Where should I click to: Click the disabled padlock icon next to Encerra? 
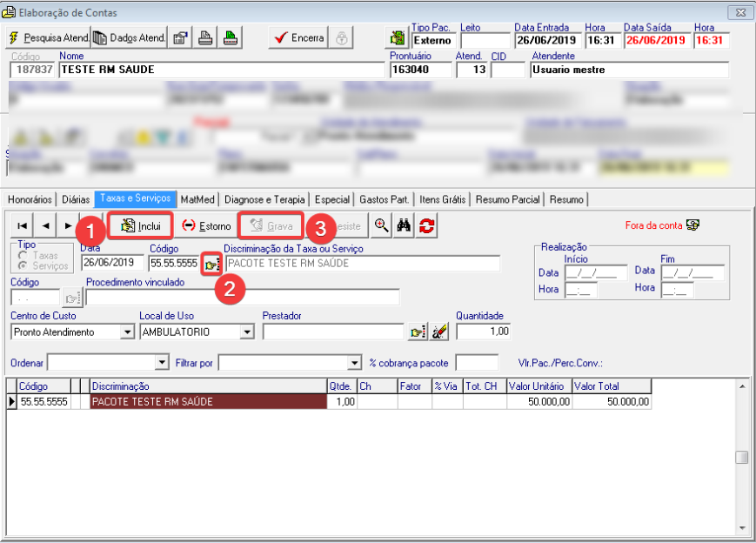(x=341, y=37)
